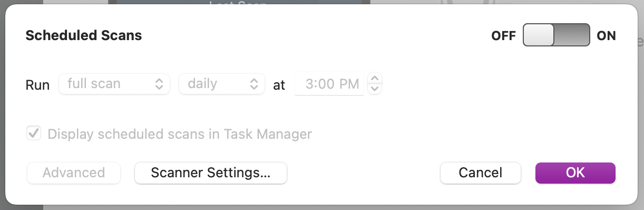Focus the 3:00 PM time field
This screenshot has height=210, width=644.
tap(329, 84)
